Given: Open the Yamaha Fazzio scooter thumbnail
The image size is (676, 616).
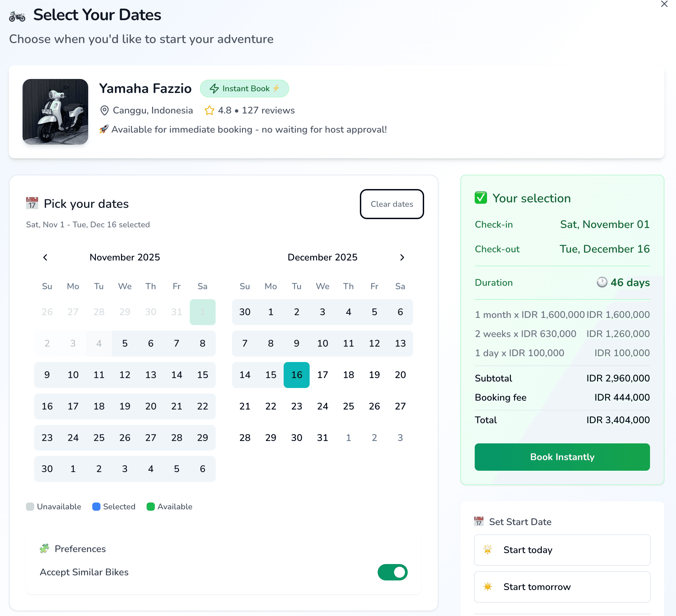Looking at the screenshot, I should coord(55,112).
